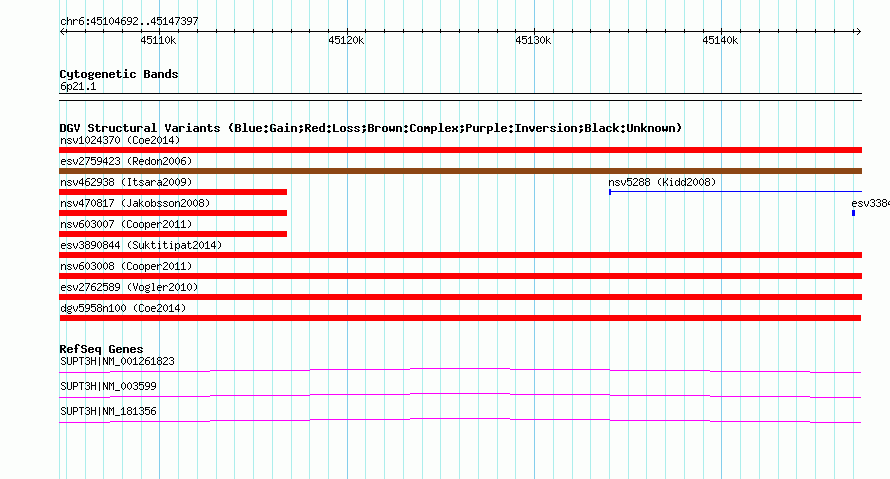Click the red bar under nsv462938
The image size is (890, 479).
pos(173,192)
